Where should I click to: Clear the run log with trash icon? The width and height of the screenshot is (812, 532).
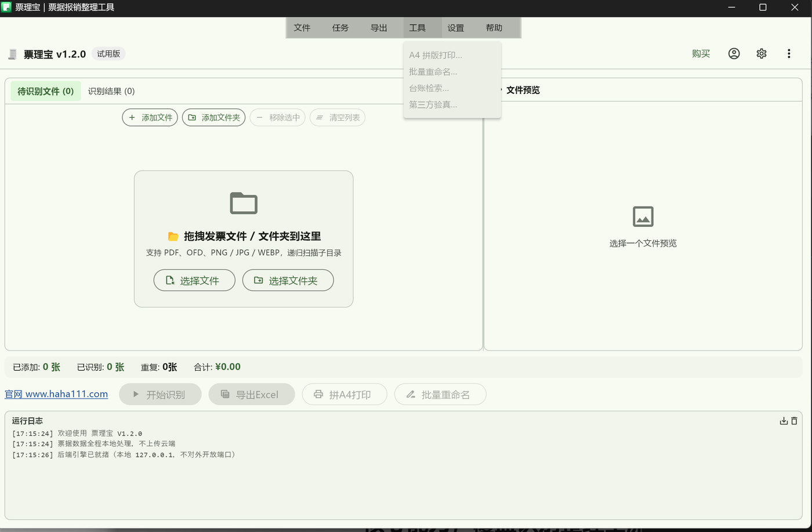click(794, 421)
